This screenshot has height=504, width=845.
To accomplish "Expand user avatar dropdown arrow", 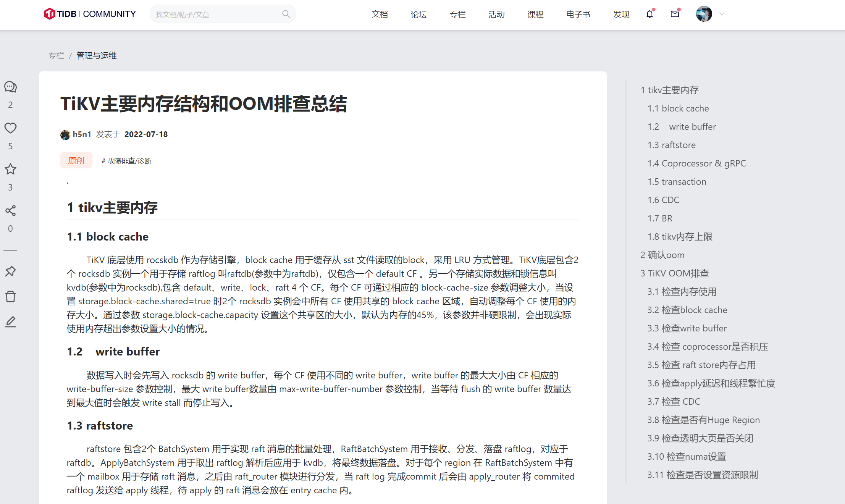I will tap(722, 14).
